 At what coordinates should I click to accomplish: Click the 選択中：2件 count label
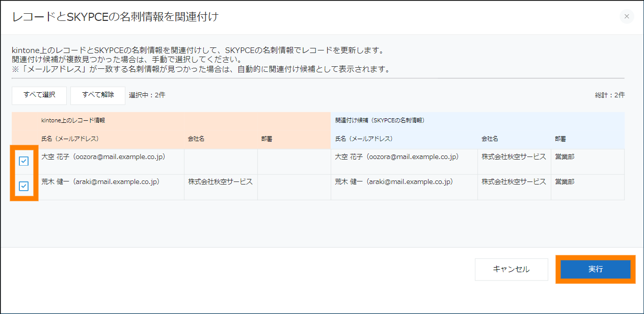click(x=147, y=95)
